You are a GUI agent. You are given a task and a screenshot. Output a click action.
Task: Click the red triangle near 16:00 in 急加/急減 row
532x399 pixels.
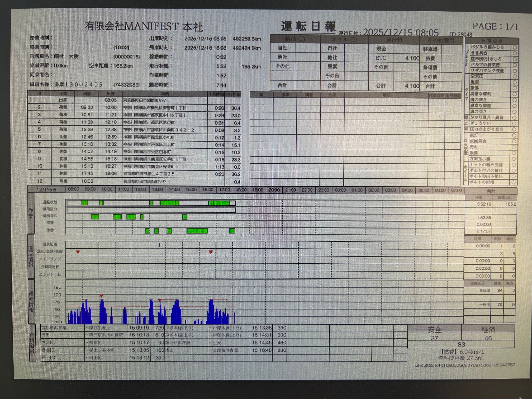211,252
